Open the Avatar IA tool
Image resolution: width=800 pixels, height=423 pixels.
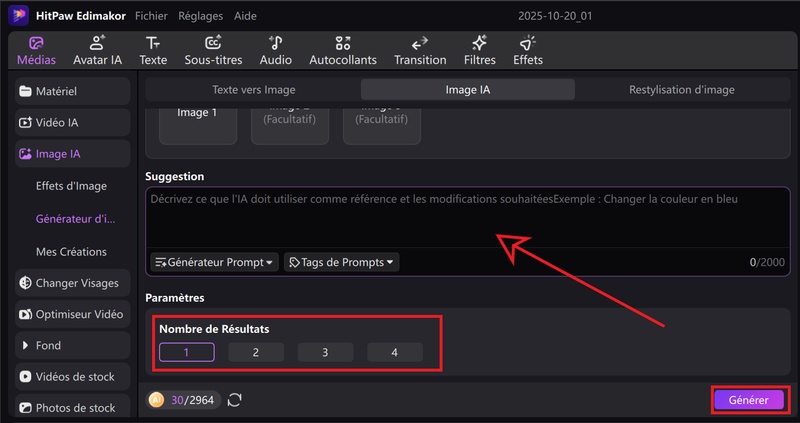pyautogui.click(x=97, y=51)
